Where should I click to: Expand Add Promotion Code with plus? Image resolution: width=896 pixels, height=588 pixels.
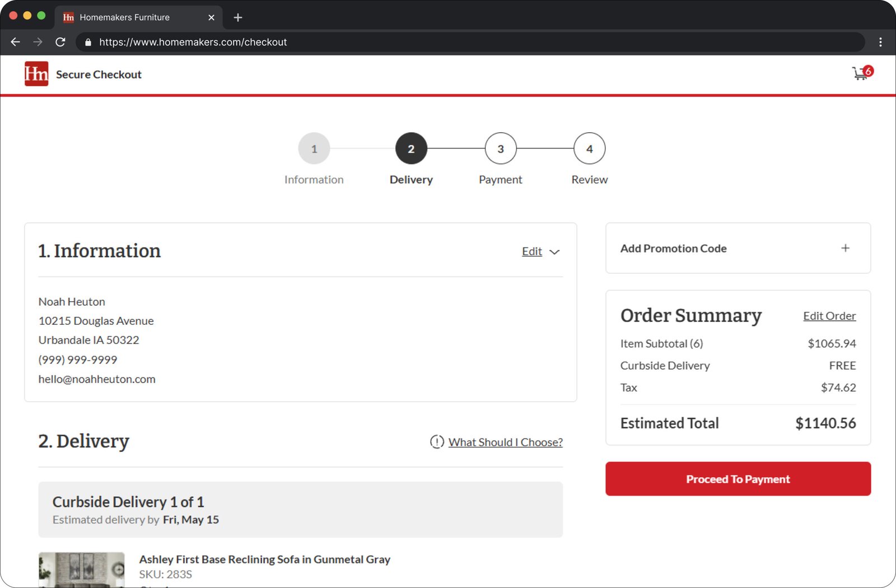coord(845,248)
